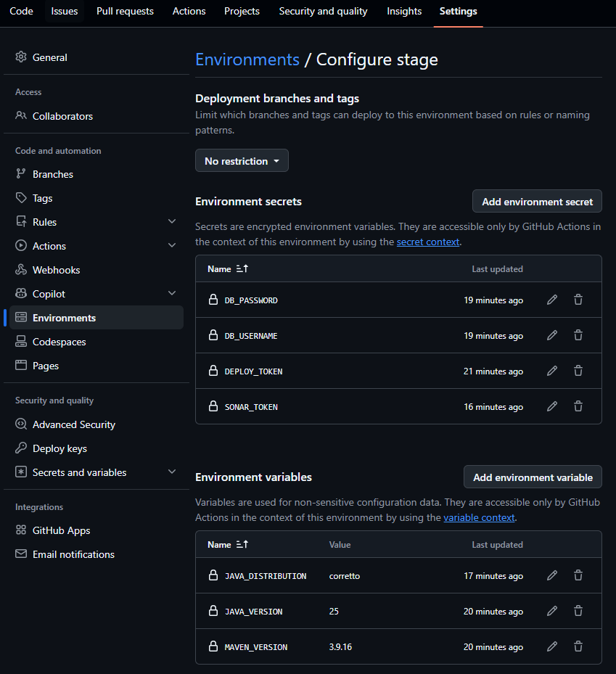Click Add environment secret button
The image size is (616, 674).
click(x=537, y=201)
